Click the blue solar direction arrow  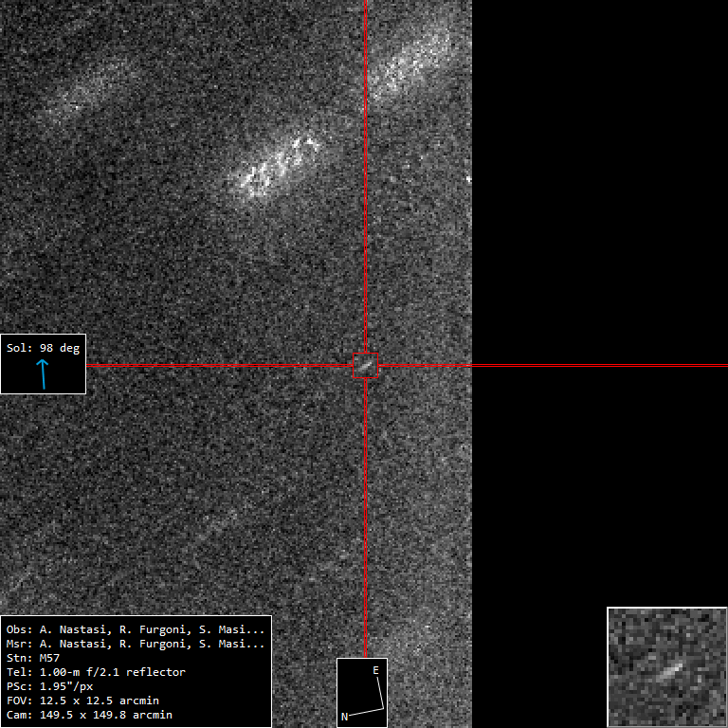[43, 374]
